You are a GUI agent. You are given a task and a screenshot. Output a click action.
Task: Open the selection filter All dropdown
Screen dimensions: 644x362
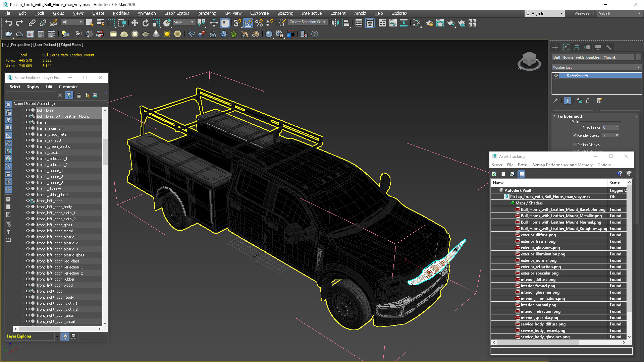(72, 22)
